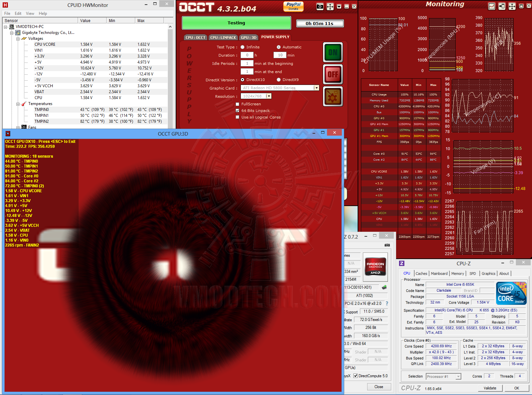Open the HWMonitor Help menu
The width and height of the screenshot is (532, 395).
coord(43,13)
